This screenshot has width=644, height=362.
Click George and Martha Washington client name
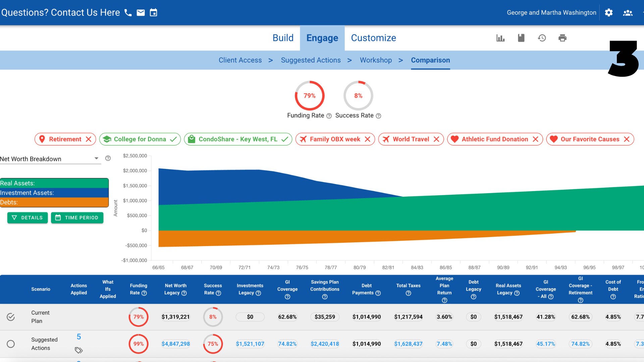(x=551, y=13)
